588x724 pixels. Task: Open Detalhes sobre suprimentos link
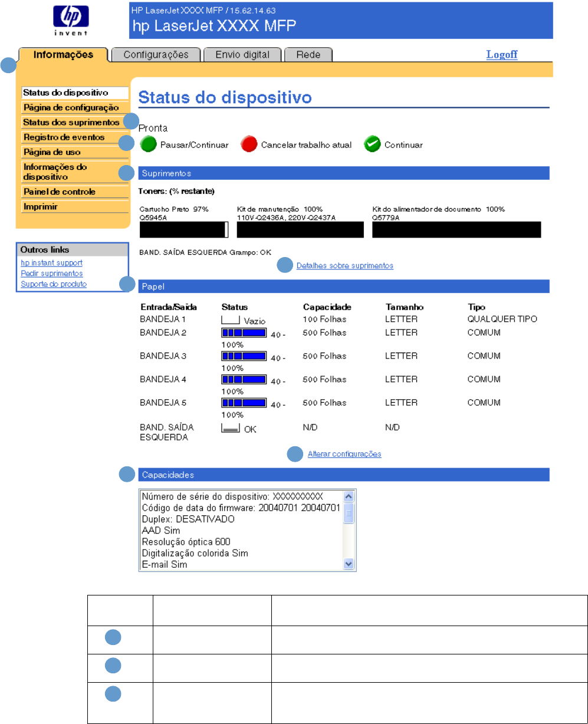pyautogui.click(x=345, y=266)
